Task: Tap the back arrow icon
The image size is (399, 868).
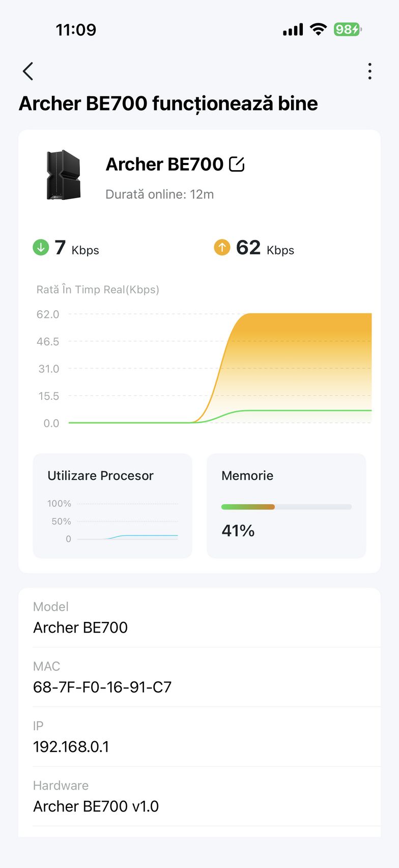Action: coord(28,71)
